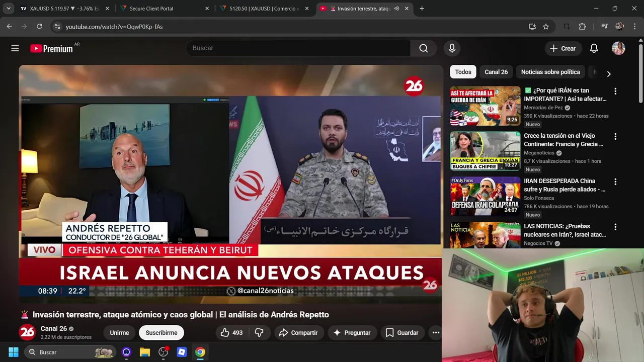Click the Preguntar button
Viewport: 644px width, 362px height.
click(352, 332)
